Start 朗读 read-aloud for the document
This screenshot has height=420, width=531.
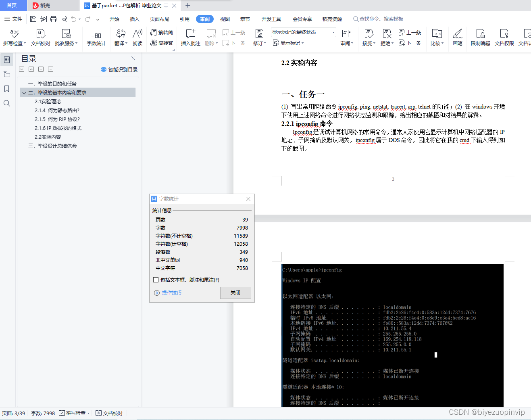click(137, 38)
